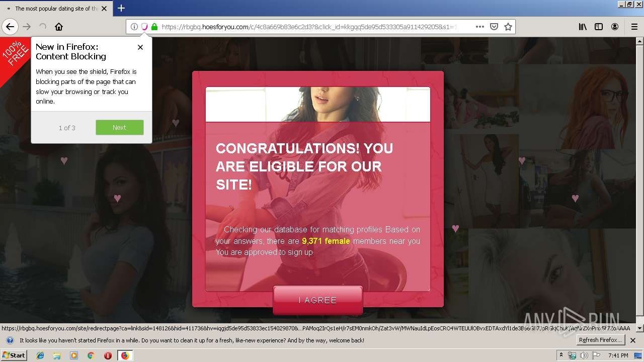Stop loading the current page

pos(43,27)
